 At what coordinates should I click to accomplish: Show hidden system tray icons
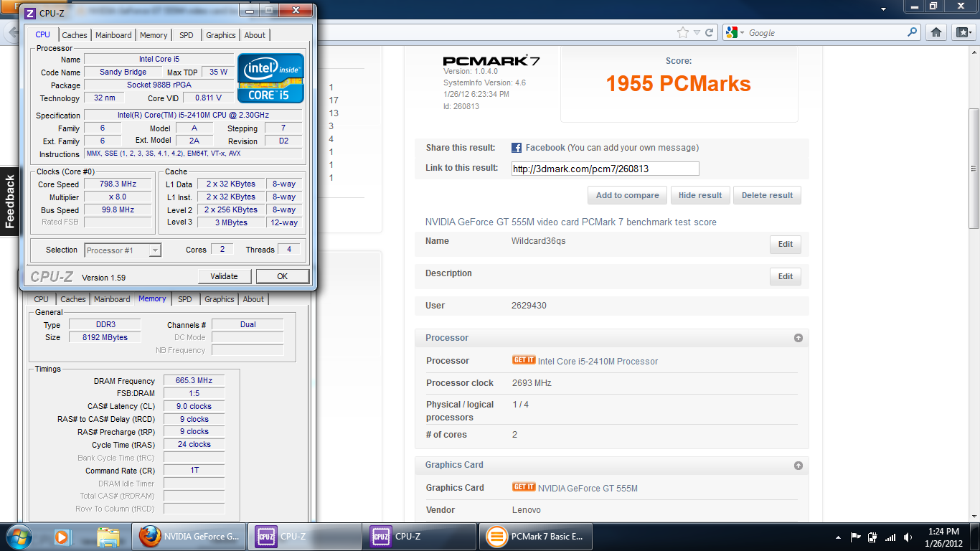point(838,537)
